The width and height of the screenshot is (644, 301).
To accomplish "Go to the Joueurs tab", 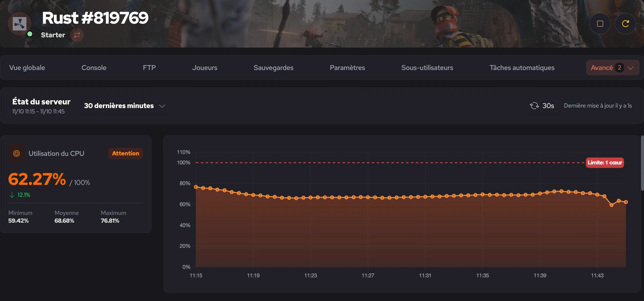I will click(204, 68).
